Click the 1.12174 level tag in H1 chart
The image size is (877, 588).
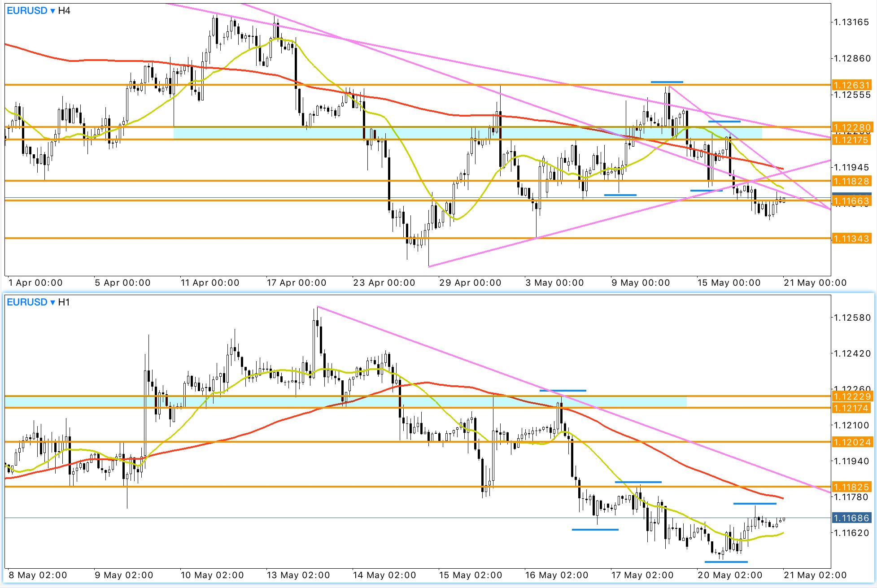851,408
